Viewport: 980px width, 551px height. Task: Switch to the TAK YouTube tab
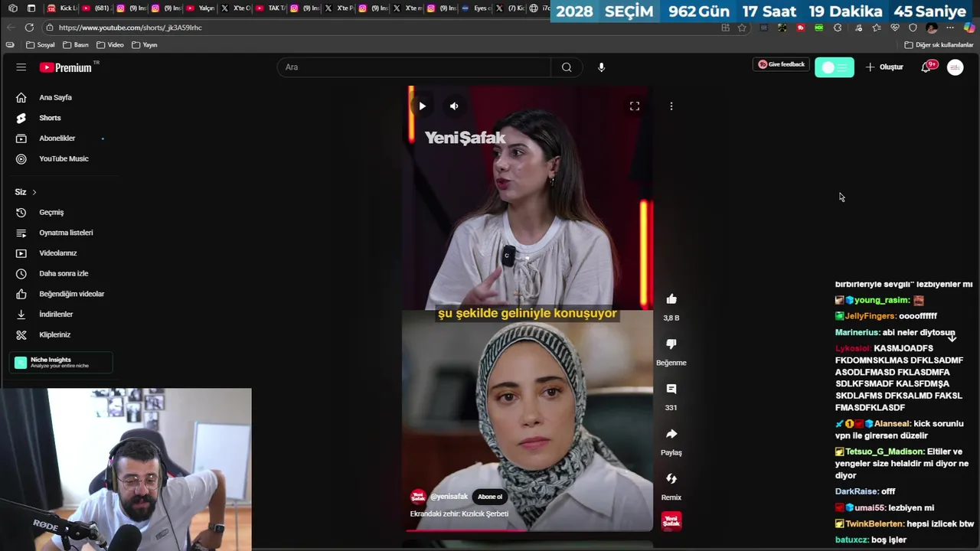(x=270, y=8)
